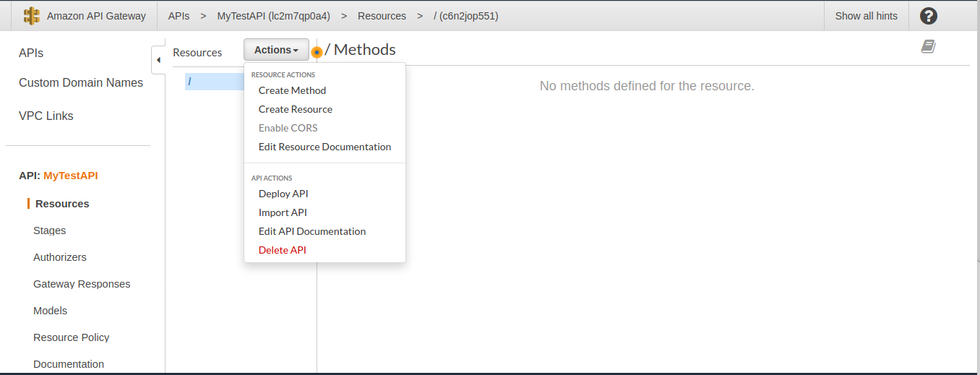
Task: Click the Amazon API Gateway logo icon
Action: coord(32,16)
